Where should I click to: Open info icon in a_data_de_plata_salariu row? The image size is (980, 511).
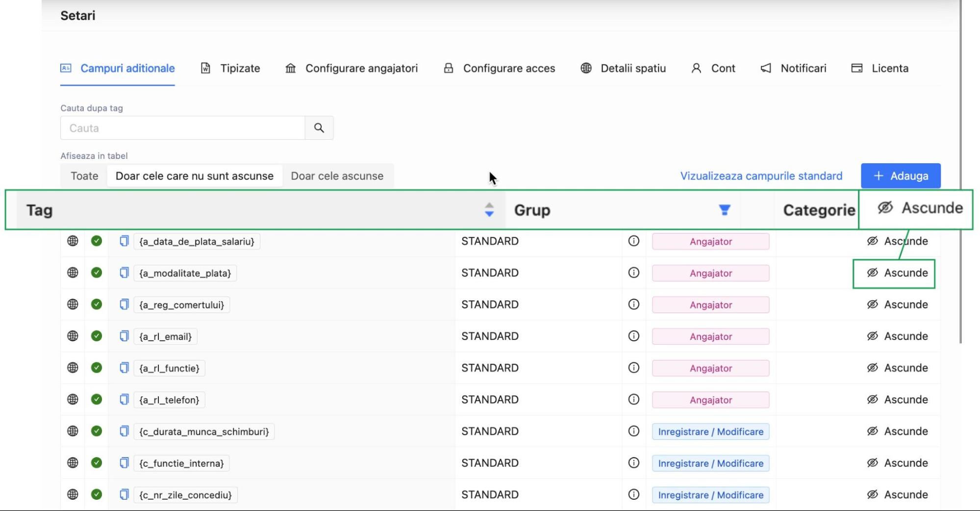click(x=634, y=241)
